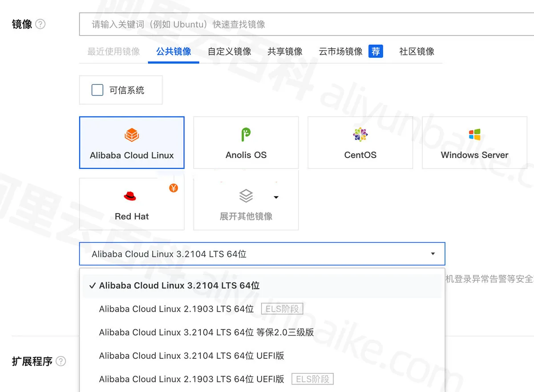Click the Red Hat logo icon
The width and height of the screenshot is (534, 392).
tap(130, 196)
